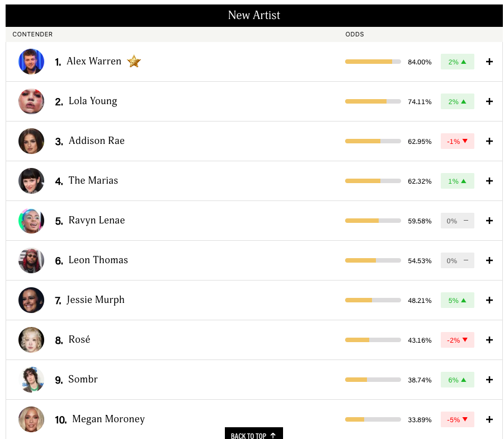Expand the Addison Rae row plus icon
This screenshot has height=439, width=504.
[x=489, y=141]
